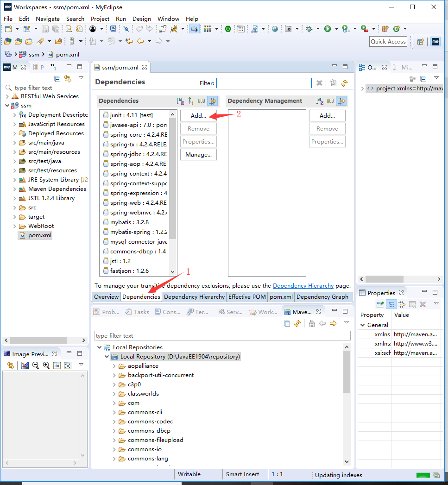Viewport: 448px width, 485px height.
Task: Toggle Show GroupId in Dependency Management
Action: point(330,101)
